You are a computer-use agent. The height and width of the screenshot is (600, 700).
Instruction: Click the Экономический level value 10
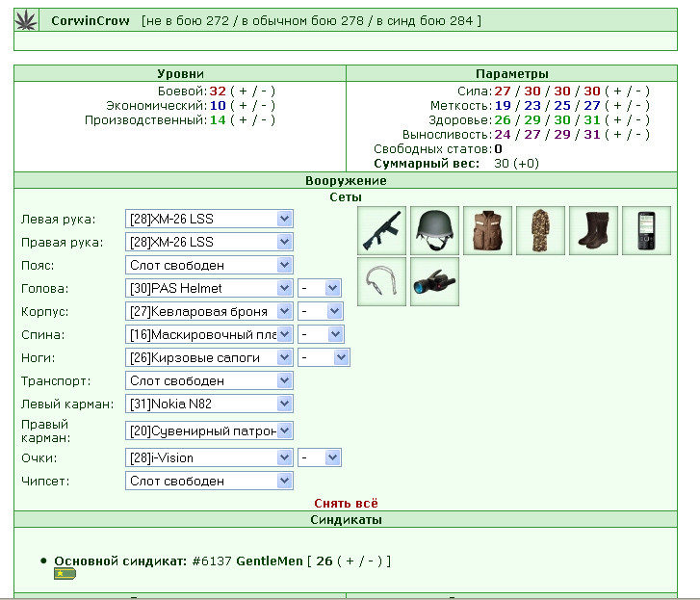click(218, 105)
